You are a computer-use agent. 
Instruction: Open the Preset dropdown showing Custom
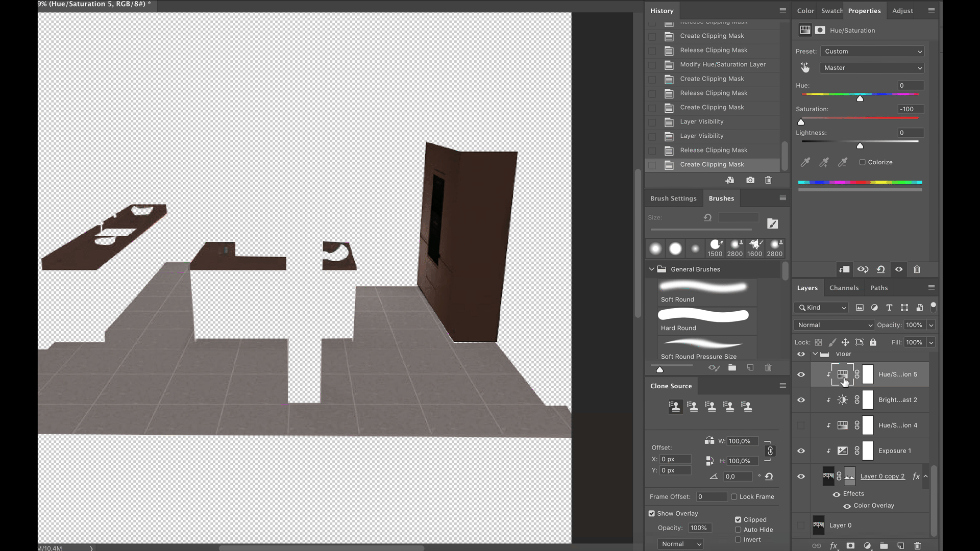(873, 51)
